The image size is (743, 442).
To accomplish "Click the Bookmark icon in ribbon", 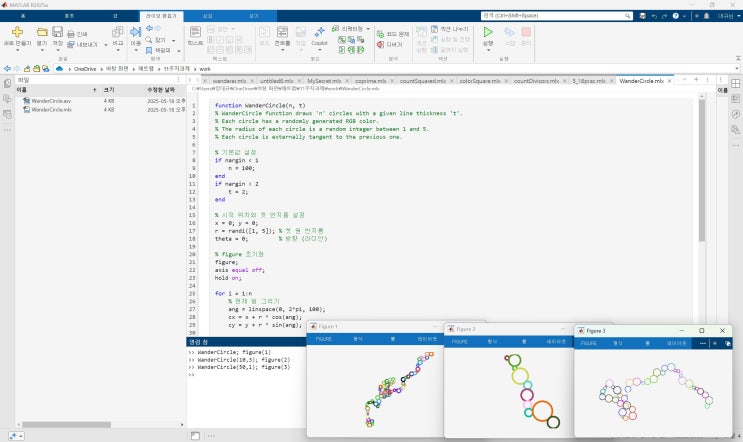I will [x=149, y=50].
